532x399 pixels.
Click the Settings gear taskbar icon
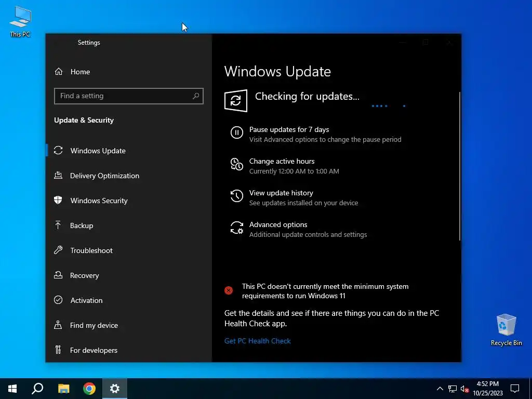coord(115,389)
